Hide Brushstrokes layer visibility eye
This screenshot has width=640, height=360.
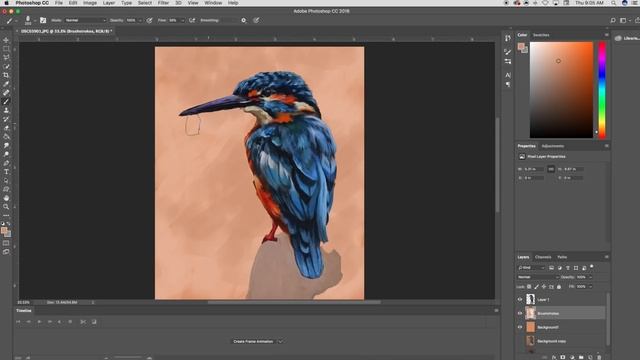point(520,313)
